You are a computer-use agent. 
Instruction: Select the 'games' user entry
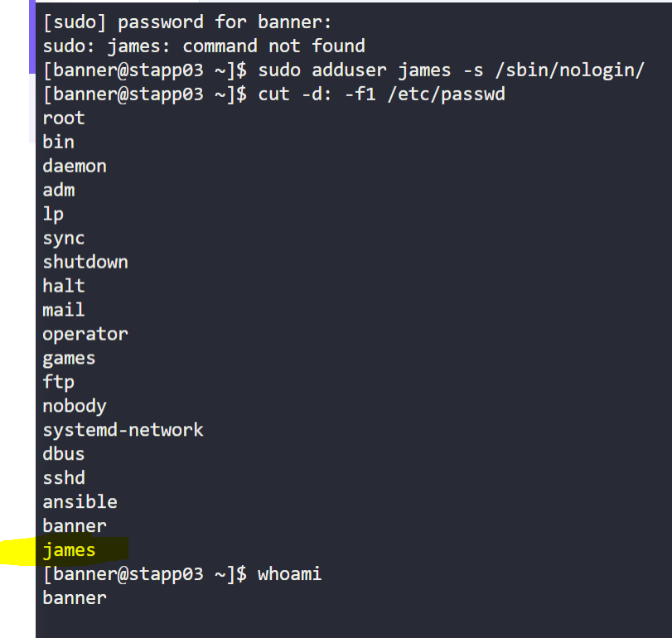coord(70,358)
